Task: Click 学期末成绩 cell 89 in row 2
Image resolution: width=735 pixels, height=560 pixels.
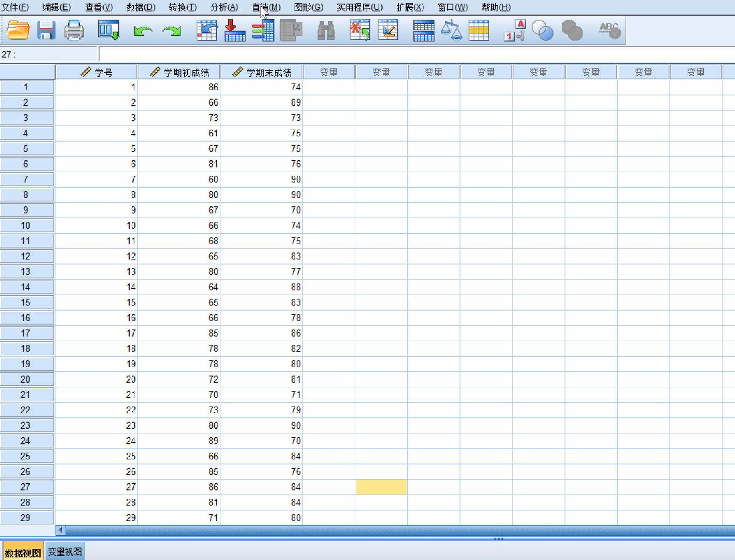Action: pos(261,103)
